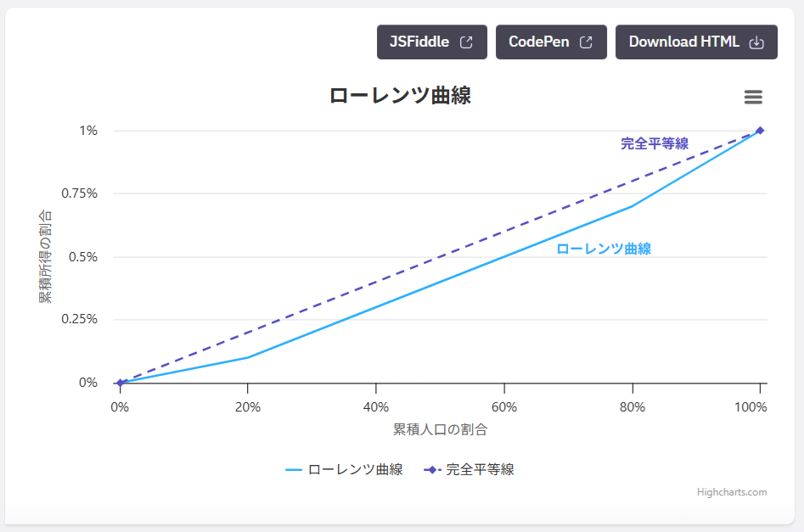Click the blue ローレンツ曲線 data label on chart
The width and height of the screenshot is (804, 532).
604,249
